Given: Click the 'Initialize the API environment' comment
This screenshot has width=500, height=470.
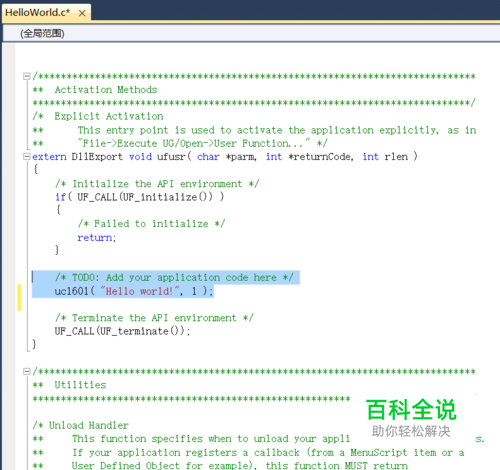Looking at the screenshot, I should pos(157,184).
